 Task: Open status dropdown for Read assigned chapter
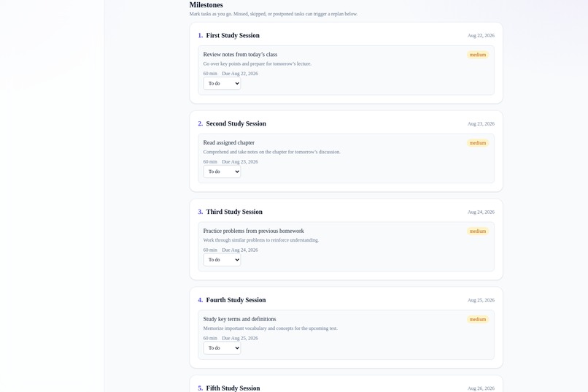pos(222,172)
